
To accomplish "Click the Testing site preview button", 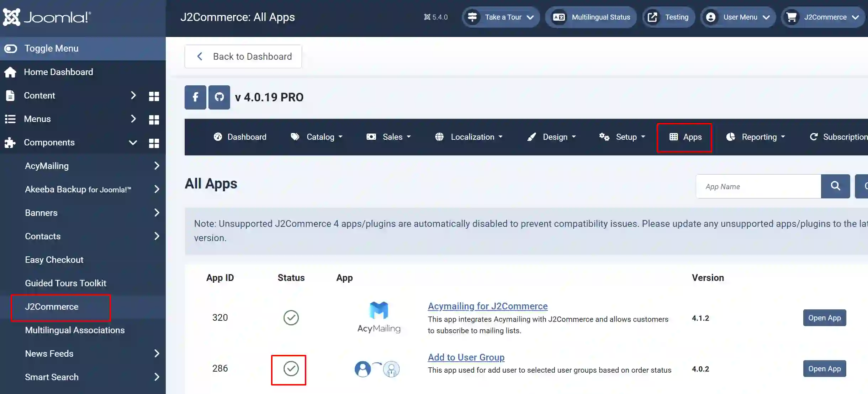I will tap(669, 17).
